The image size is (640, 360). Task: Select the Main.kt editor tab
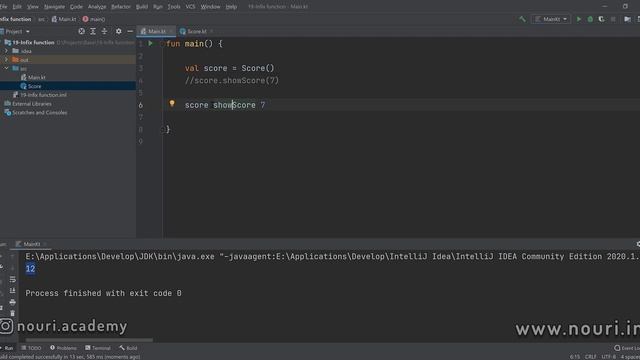(x=156, y=31)
